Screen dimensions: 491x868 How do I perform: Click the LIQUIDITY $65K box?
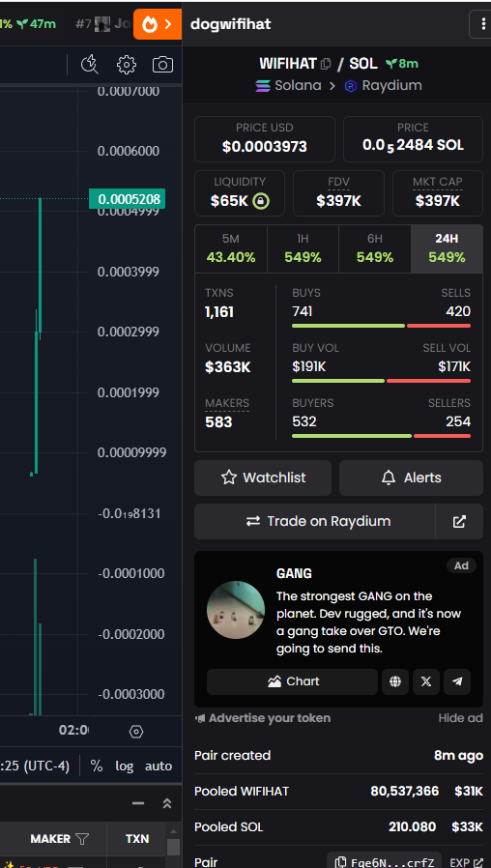tap(240, 193)
